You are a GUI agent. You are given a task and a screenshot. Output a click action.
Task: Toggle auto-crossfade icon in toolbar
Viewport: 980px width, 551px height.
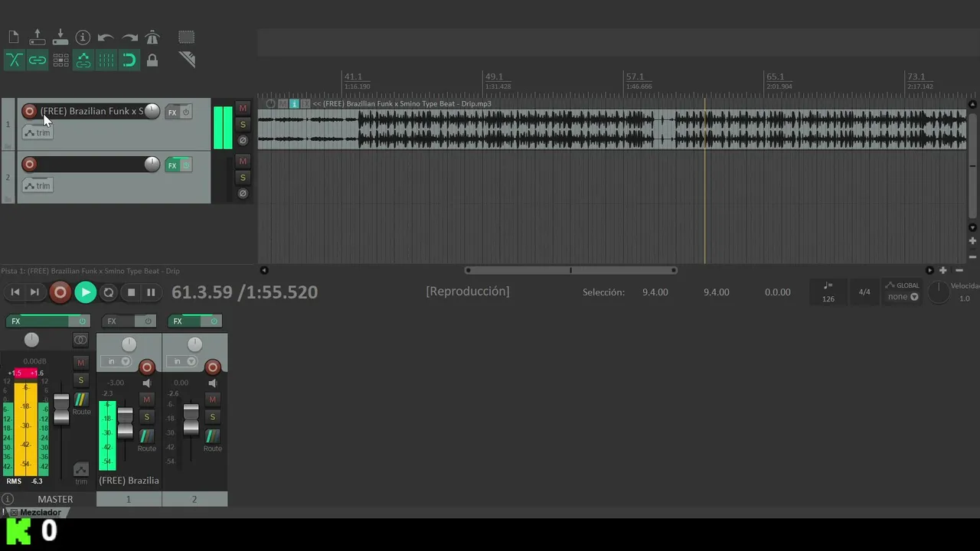pyautogui.click(x=14, y=60)
